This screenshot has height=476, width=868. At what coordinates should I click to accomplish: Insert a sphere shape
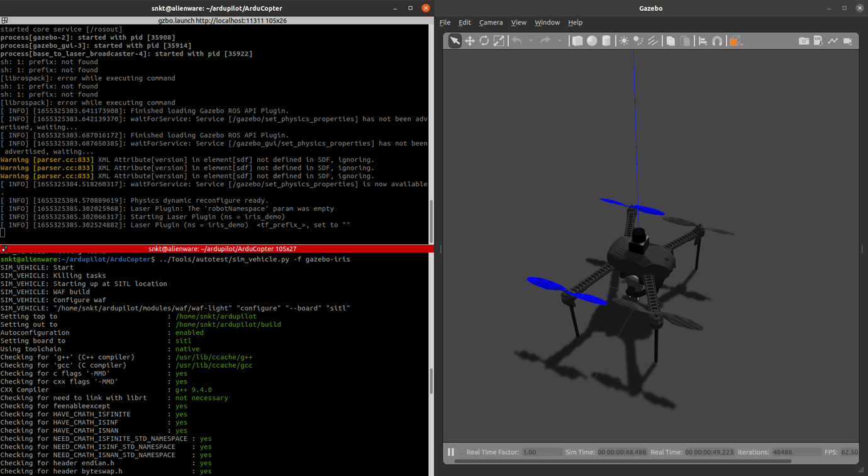click(x=592, y=41)
